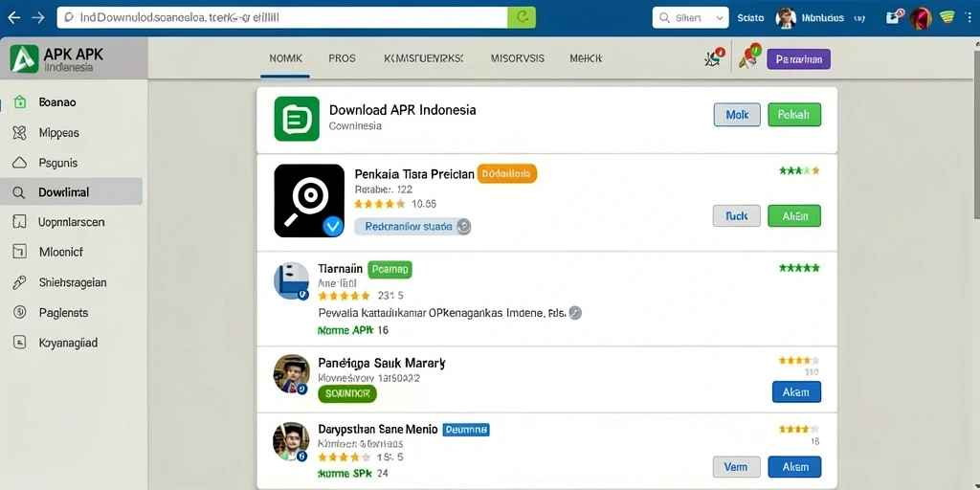Click the komme SPk 24 link
The width and height of the screenshot is (980, 490).
pyautogui.click(x=353, y=473)
